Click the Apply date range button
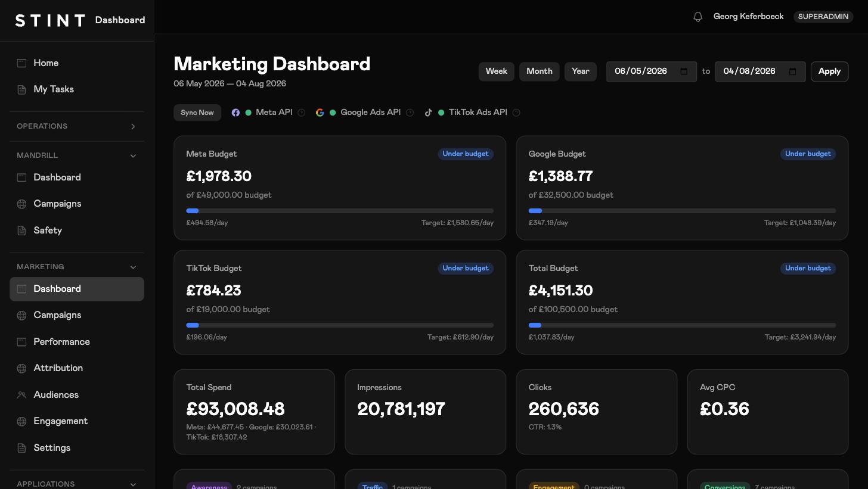The width and height of the screenshot is (868, 489). tap(829, 71)
